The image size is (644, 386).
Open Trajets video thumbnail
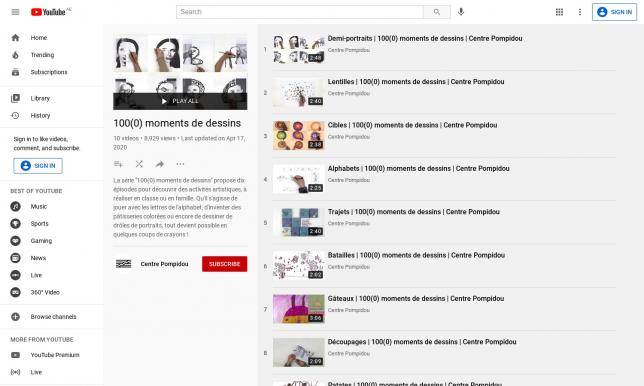tap(299, 223)
